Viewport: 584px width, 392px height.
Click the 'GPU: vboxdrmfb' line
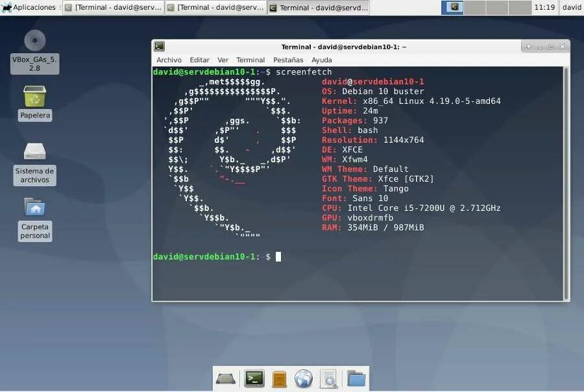358,217
